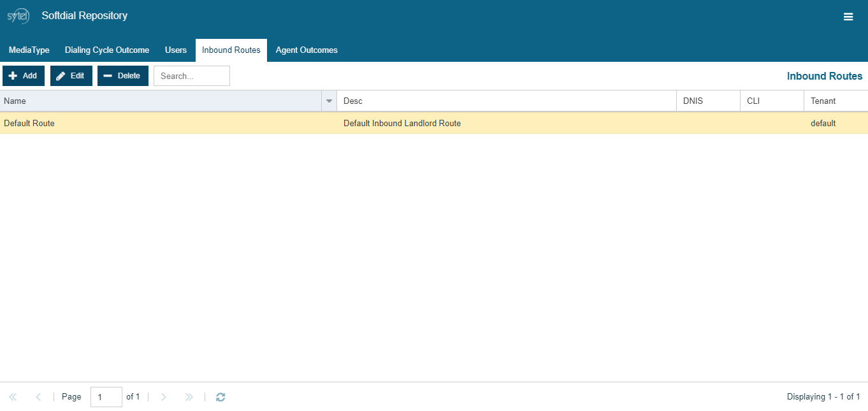The image size is (868, 411).
Task: Open the hamburger menu icon
Action: (x=848, y=17)
